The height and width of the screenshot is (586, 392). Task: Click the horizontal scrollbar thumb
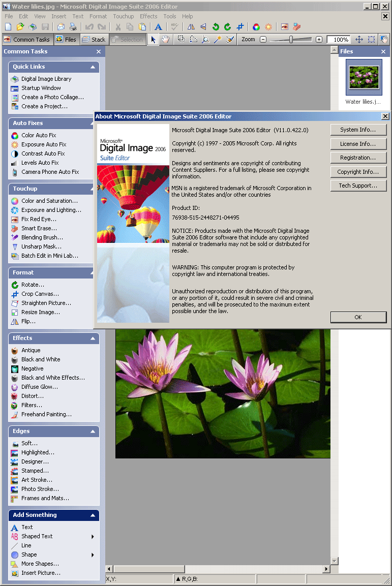pyautogui.click(x=149, y=569)
